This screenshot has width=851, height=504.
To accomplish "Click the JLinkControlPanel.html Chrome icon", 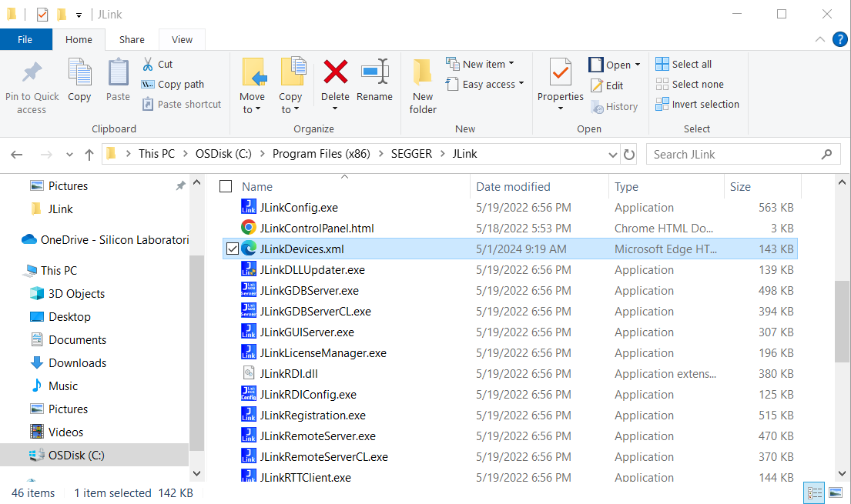I will [249, 228].
